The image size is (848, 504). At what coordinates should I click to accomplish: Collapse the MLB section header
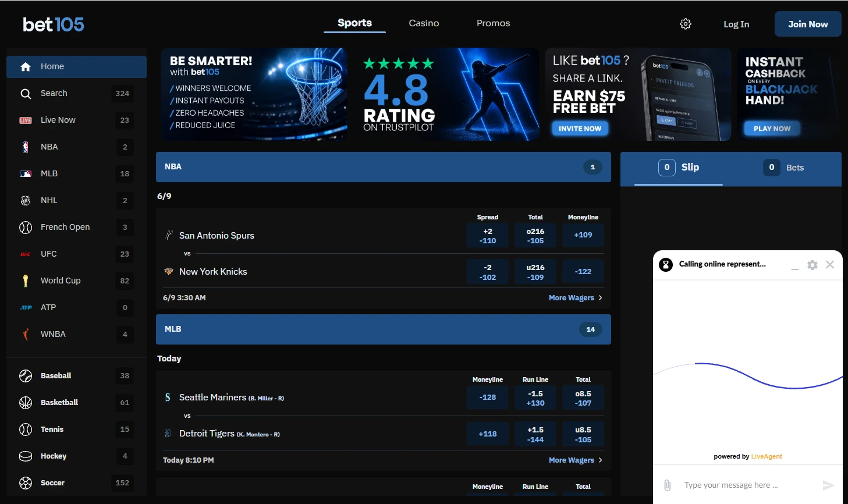click(384, 329)
